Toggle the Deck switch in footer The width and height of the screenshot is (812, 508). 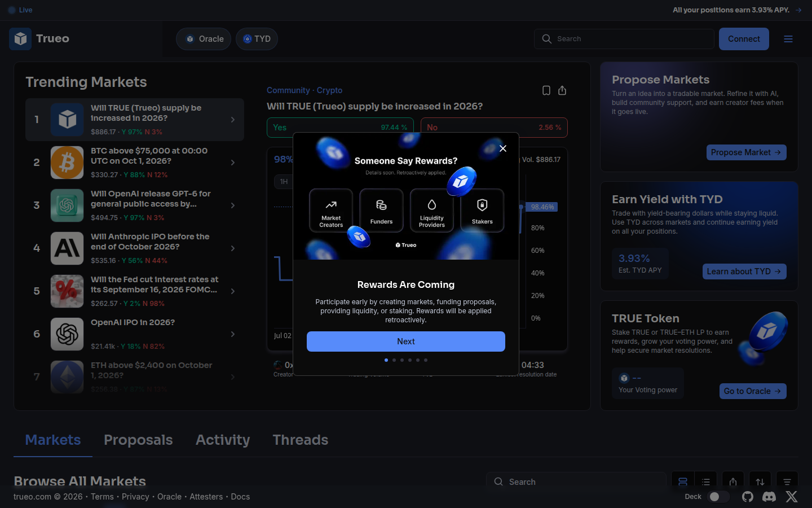click(719, 497)
